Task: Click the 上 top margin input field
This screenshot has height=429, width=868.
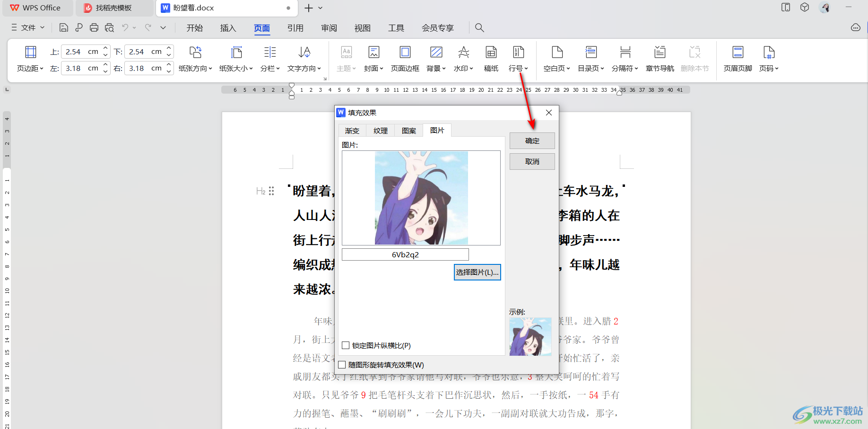Action: coord(81,52)
